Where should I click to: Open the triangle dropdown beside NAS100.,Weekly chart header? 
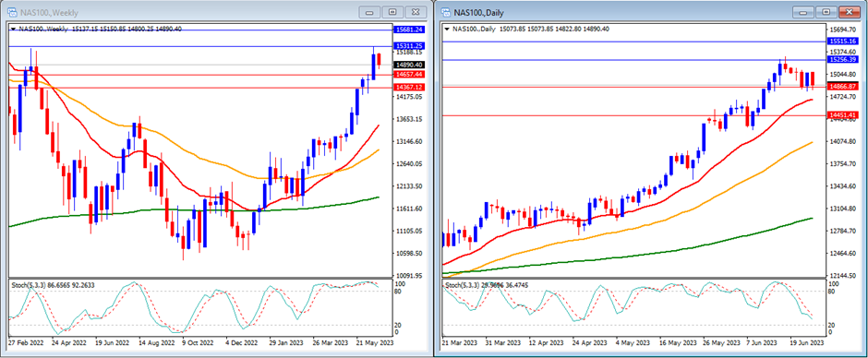13,29
